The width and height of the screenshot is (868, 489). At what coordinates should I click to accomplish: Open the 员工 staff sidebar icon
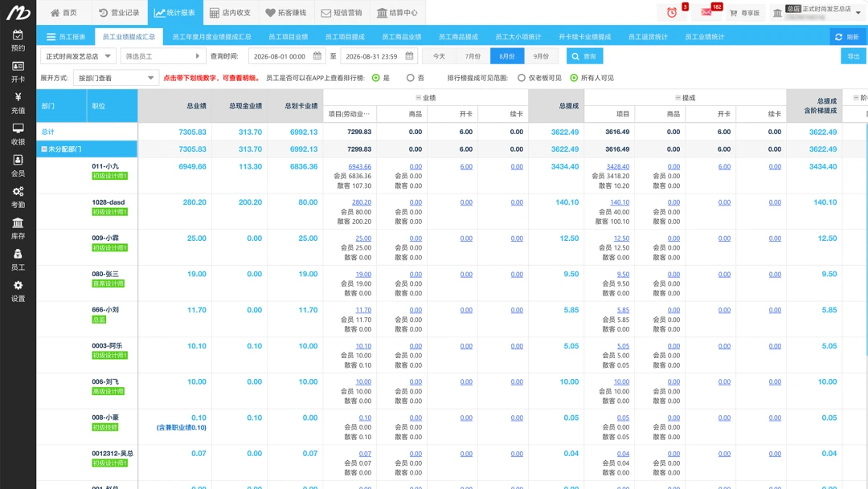point(18,260)
